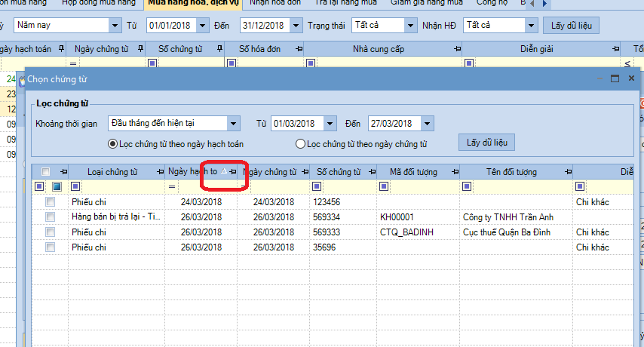
Task: Open the Trạng thái dropdown
Action: pyautogui.click(x=410, y=26)
